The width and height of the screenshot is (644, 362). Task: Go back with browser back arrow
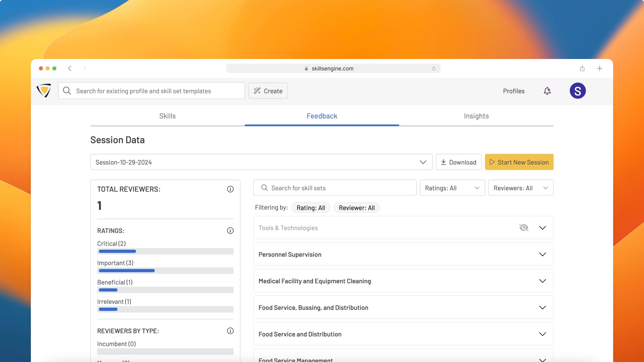[70, 68]
